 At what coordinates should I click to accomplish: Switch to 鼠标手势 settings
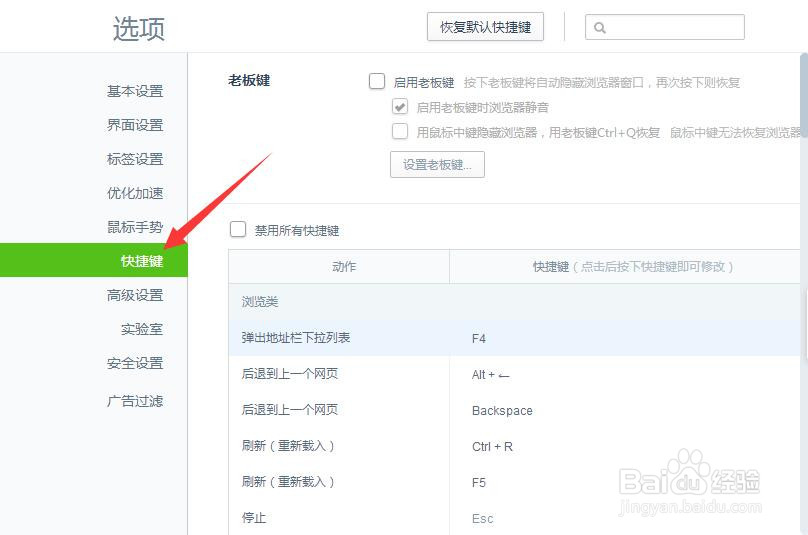[135, 227]
